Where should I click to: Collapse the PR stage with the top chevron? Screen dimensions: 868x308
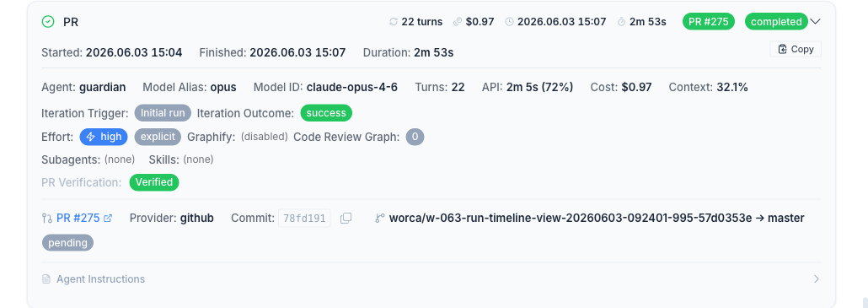tap(815, 22)
